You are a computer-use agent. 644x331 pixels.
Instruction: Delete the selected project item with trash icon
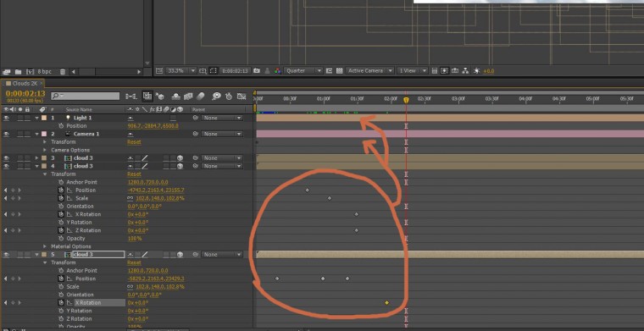[63, 72]
